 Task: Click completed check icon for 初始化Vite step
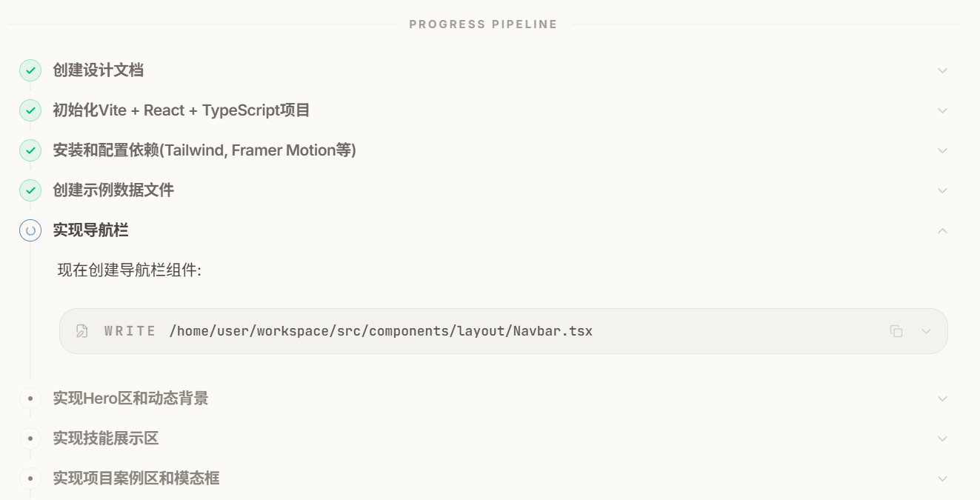(x=30, y=110)
